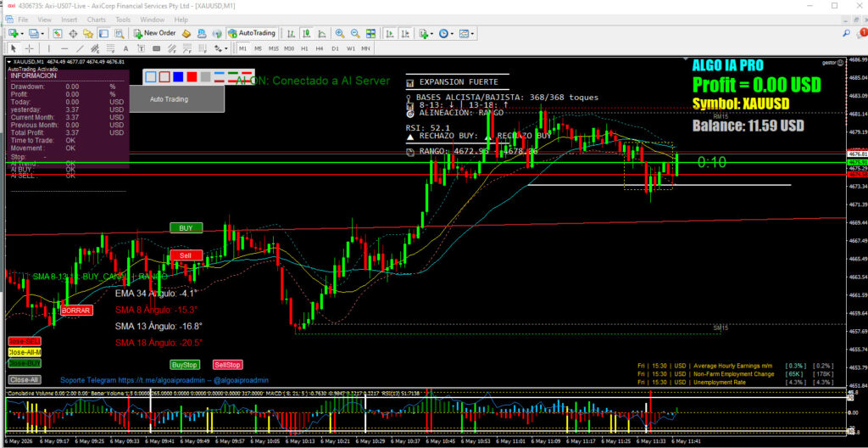Insert a text label tool
The width and height of the screenshot is (868, 448).
[x=142, y=48]
